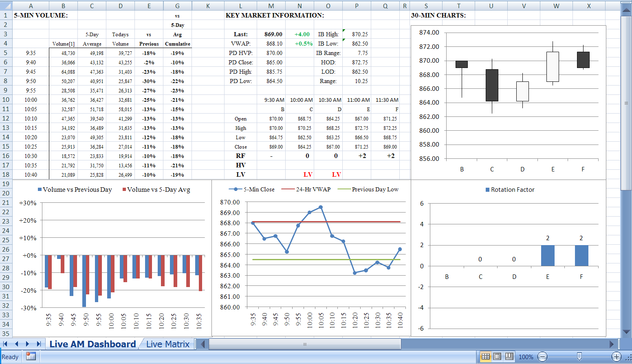The image size is (632, 364).
Task: Select the Last value 869.00 cell
Action: pyautogui.click(x=271, y=34)
